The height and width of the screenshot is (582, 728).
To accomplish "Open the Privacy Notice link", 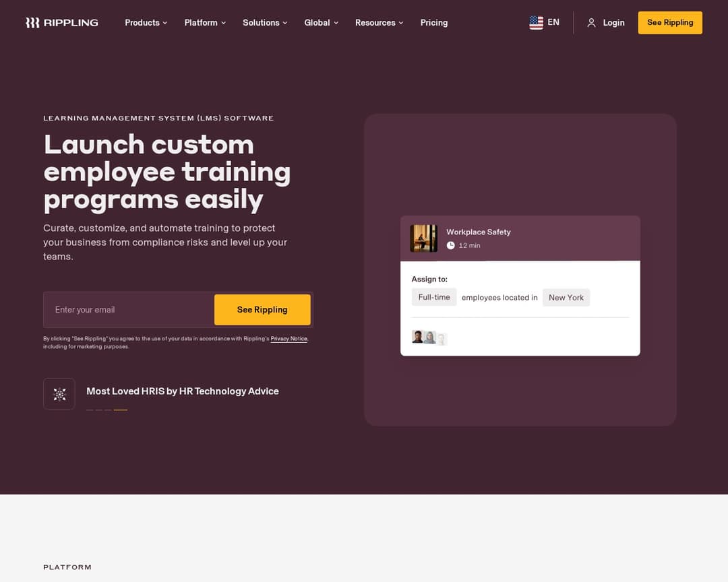I will pyautogui.click(x=289, y=339).
